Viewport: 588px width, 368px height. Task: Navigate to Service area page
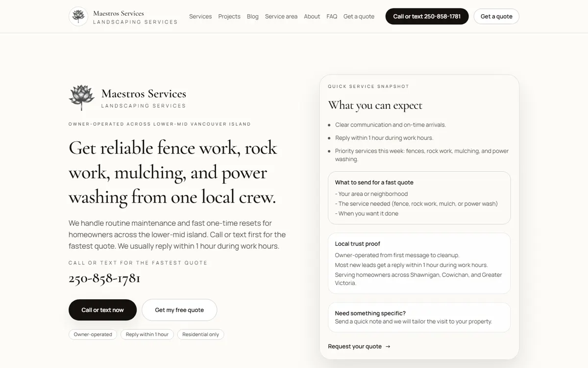[281, 17]
